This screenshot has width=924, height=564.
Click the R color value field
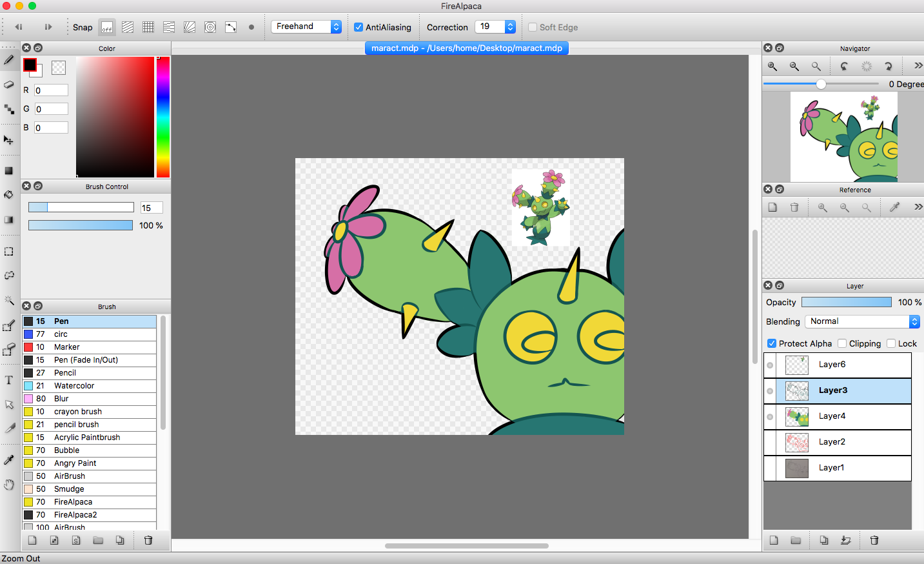(x=52, y=90)
